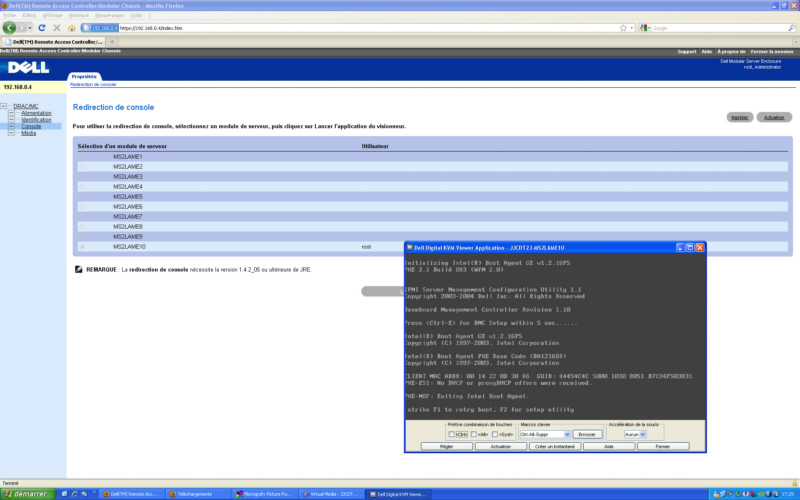Viewport: 800px width, 500px height.
Task: Click the system tray clock
Action: point(789,494)
